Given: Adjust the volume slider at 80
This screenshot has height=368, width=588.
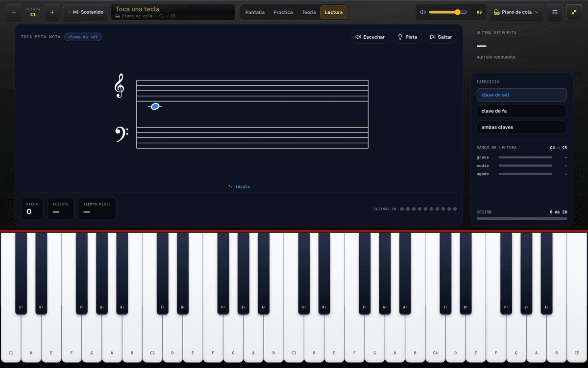Looking at the screenshot, I should point(448,12).
